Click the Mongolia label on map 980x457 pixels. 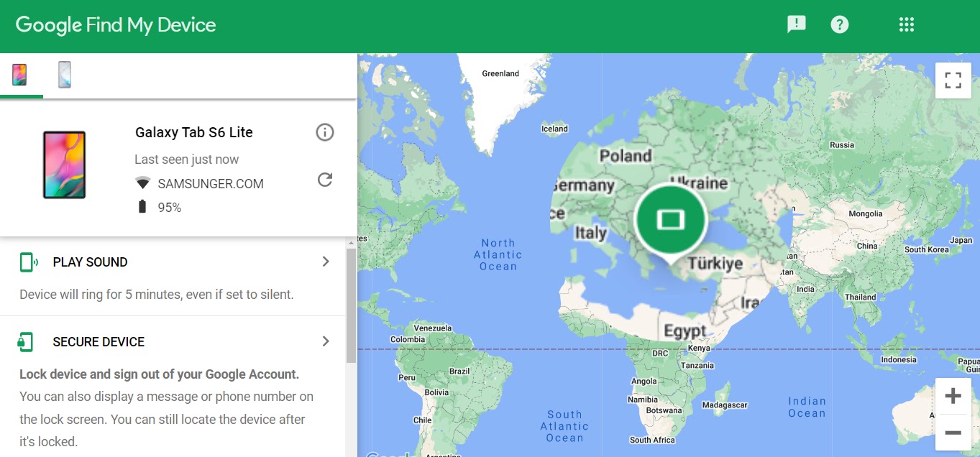pos(866,214)
